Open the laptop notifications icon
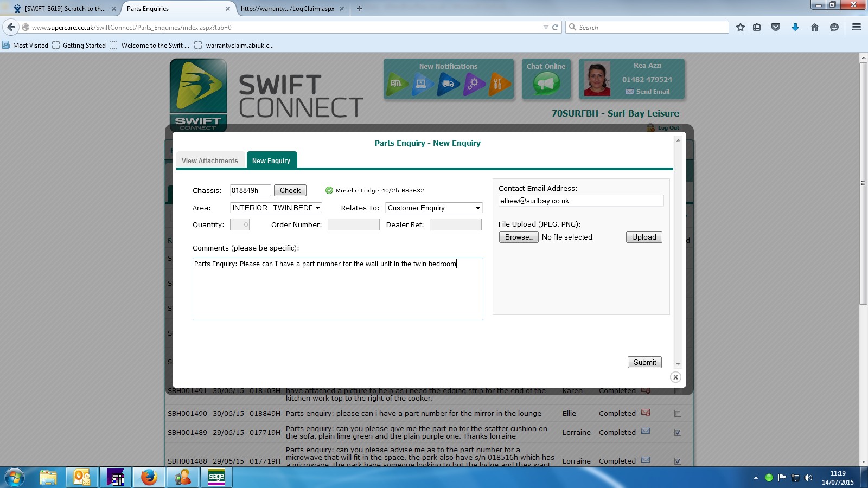868x488 pixels. click(x=423, y=84)
